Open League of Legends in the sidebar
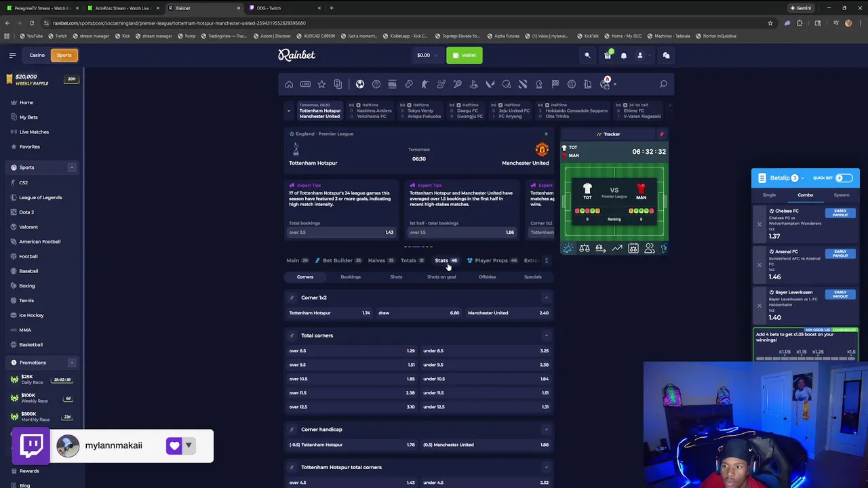This screenshot has height=488, width=868. [40, 197]
